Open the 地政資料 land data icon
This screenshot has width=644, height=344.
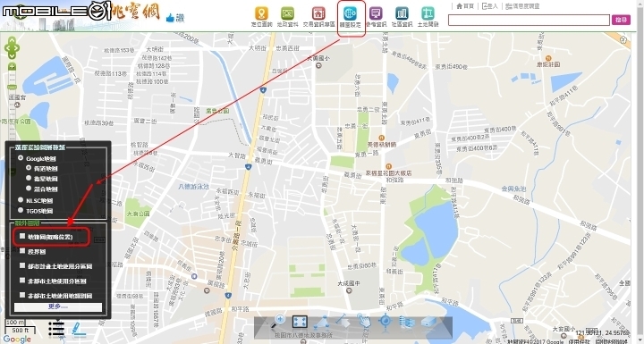[287, 14]
